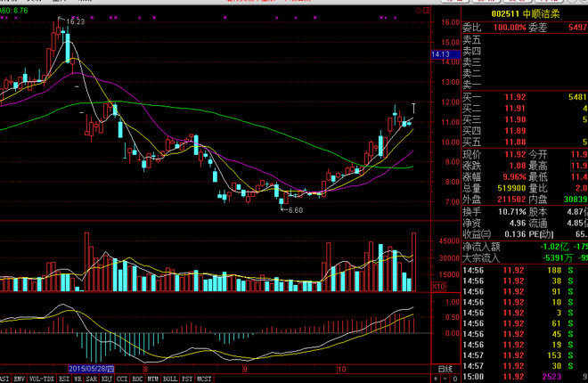
Task: Select the 卖三 order book row
Action: pos(525,62)
